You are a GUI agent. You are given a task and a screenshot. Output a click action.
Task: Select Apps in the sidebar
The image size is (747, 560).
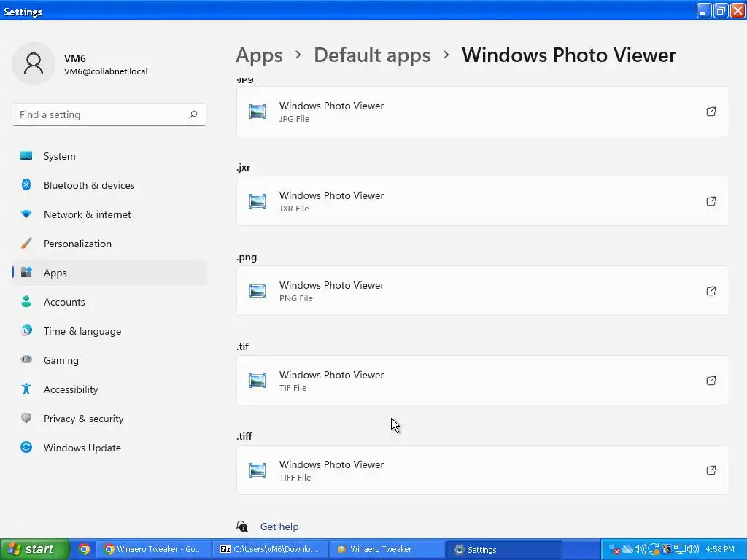click(109, 273)
